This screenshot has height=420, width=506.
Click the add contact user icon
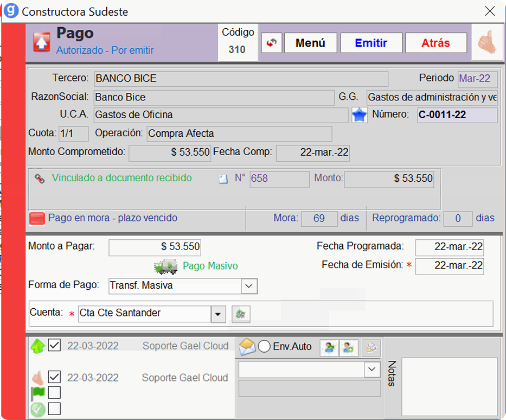click(349, 348)
